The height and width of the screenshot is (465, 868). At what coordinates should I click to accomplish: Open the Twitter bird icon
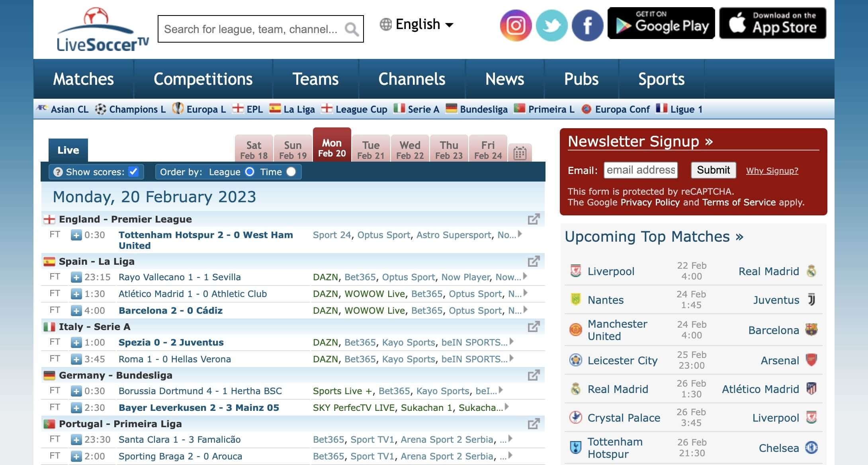pyautogui.click(x=551, y=25)
